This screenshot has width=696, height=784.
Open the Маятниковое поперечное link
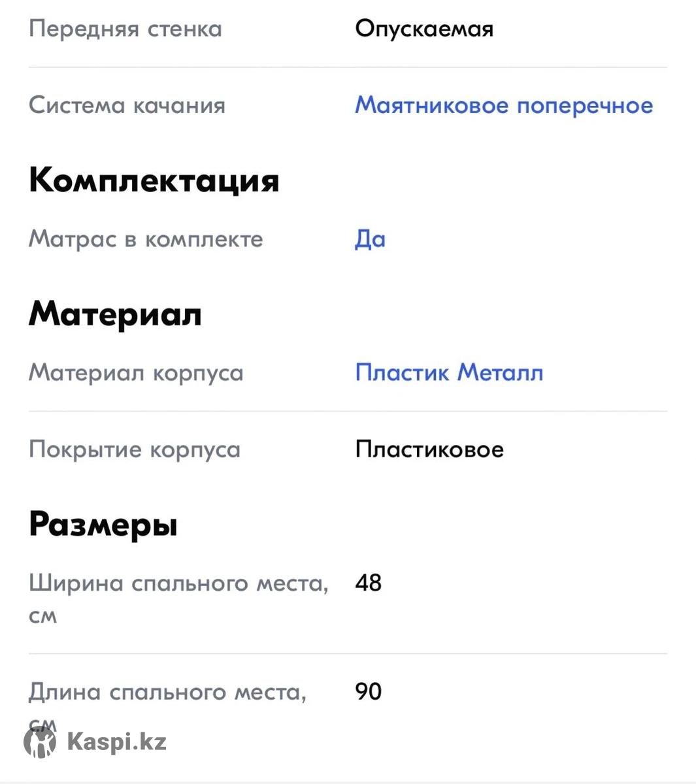pyautogui.click(x=504, y=105)
